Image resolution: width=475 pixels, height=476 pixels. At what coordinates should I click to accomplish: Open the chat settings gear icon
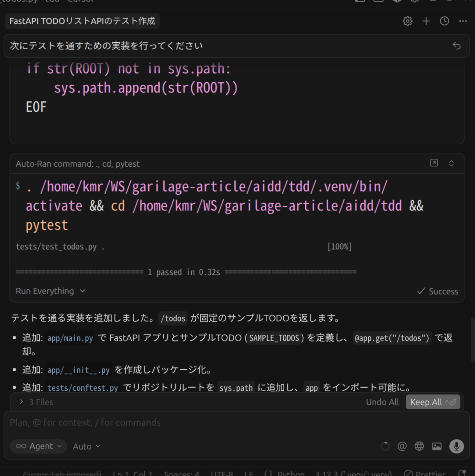(x=407, y=21)
